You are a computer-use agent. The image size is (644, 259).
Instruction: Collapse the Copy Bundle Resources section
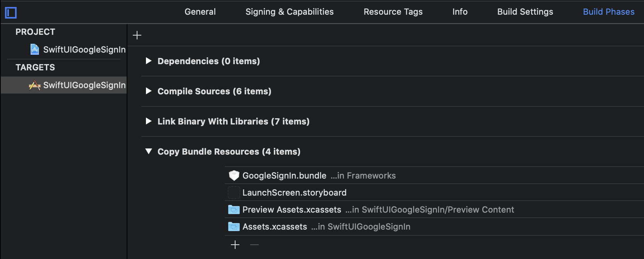[149, 152]
